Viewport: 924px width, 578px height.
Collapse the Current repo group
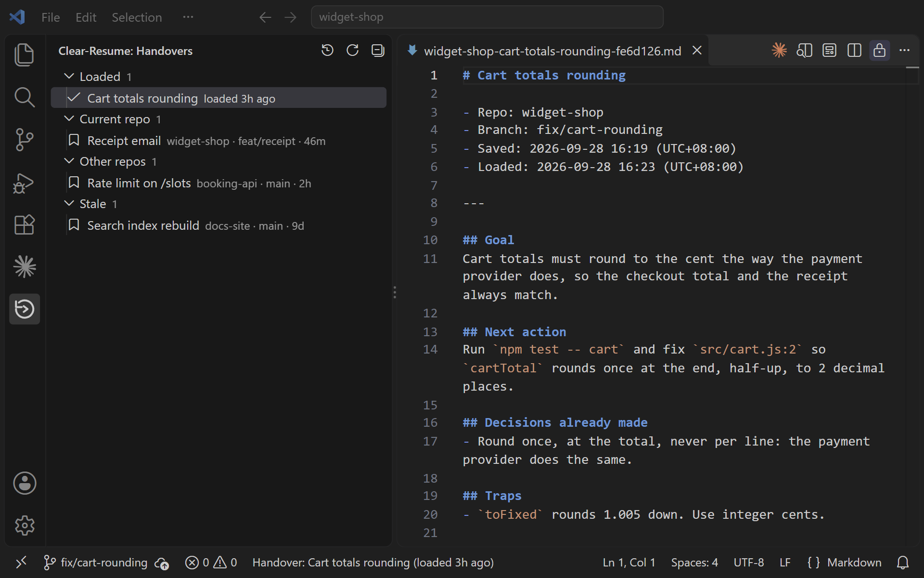69,118
